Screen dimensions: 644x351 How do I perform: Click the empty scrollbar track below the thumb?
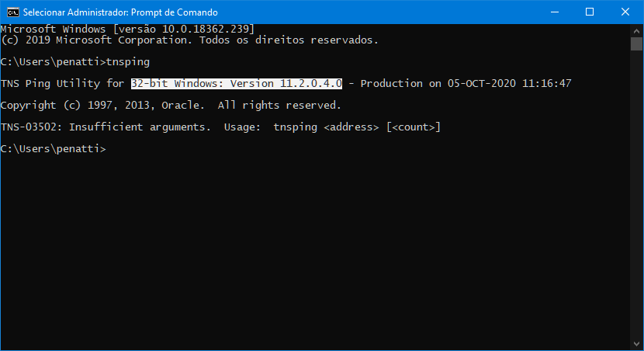[636, 194]
